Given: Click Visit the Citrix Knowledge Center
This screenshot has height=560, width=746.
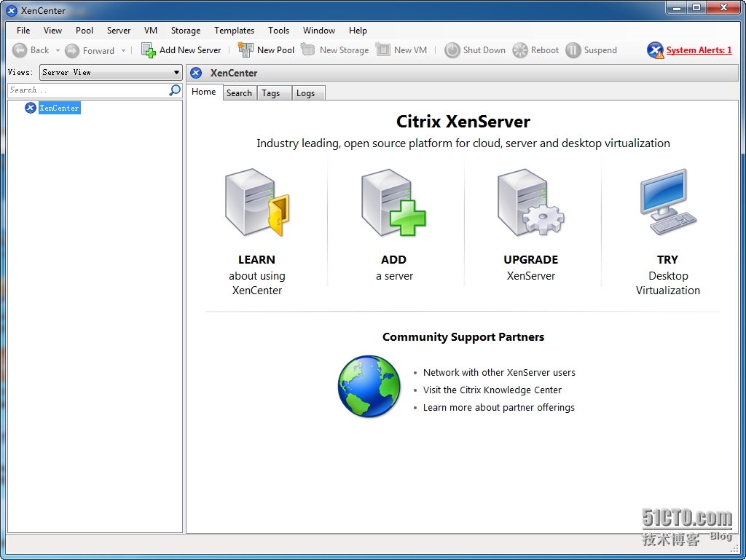Looking at the screenshot, I should coord(492,390).
